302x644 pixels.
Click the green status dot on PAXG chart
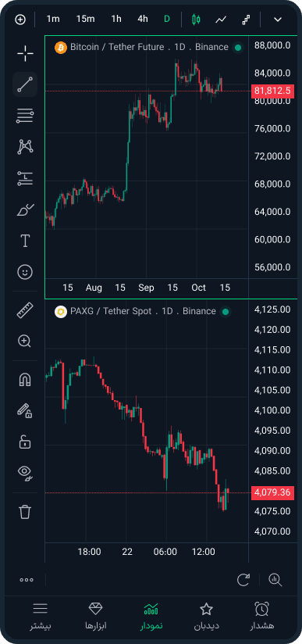click(x=225, y=312)
